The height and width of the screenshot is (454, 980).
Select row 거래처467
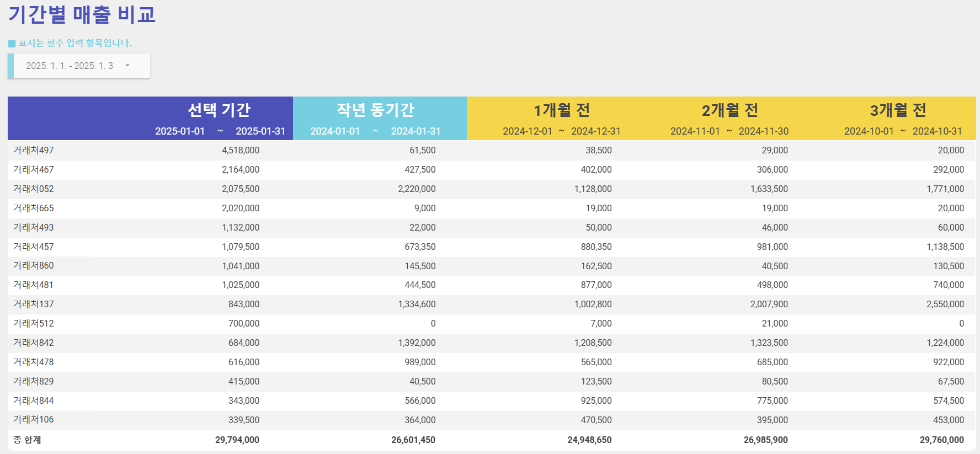[x=491, y=170]
